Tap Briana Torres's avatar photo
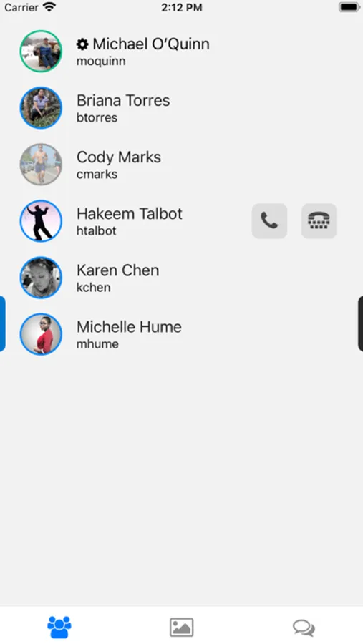 click(41, 107)
